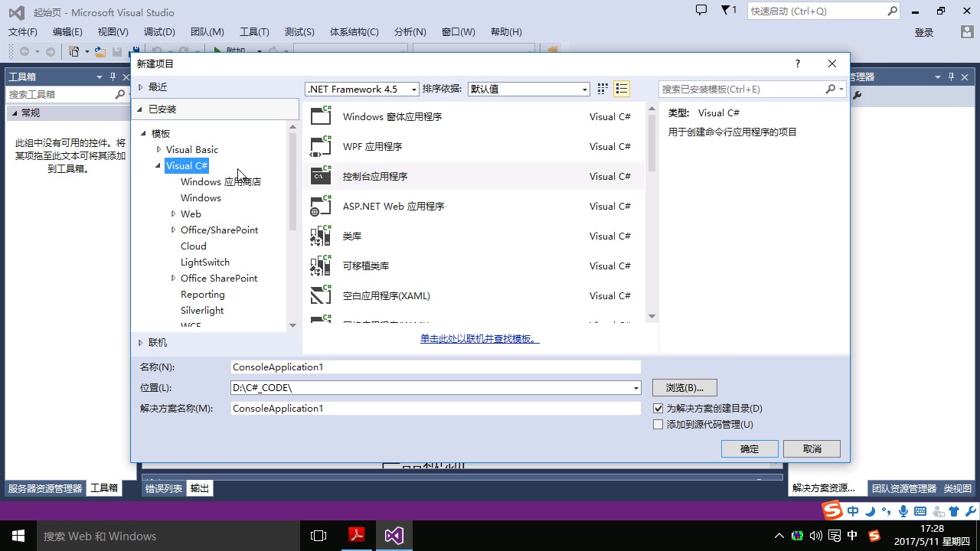Switch templates to small icons view

point(603,89)
